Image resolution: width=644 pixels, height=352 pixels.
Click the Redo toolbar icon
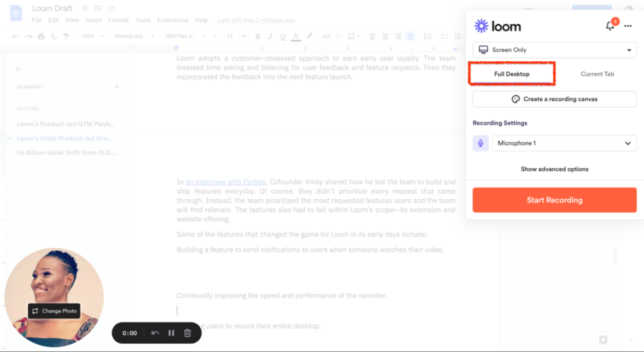tap(28, 36)
